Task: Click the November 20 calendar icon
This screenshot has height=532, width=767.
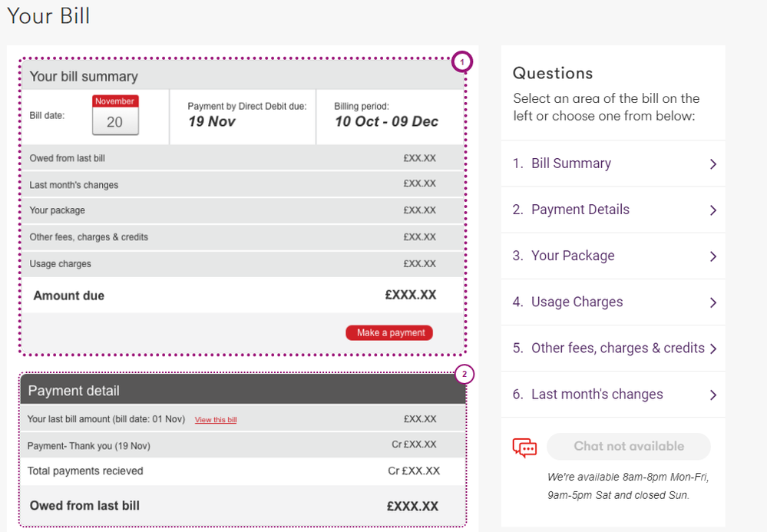Action: click(115, 115)
